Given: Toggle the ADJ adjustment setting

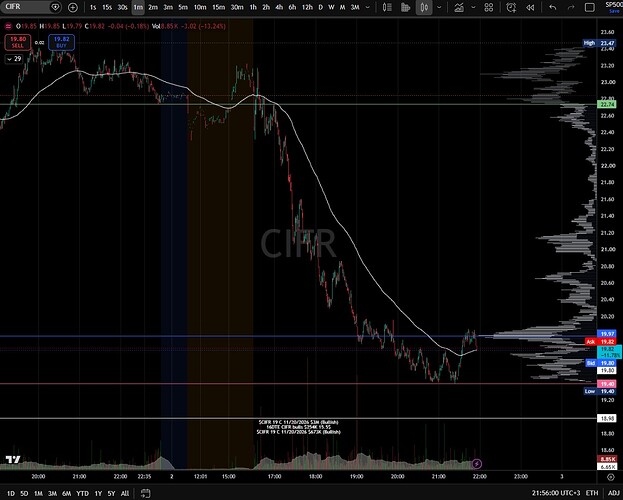Looking at the screenshot, I should pos(613,493).
